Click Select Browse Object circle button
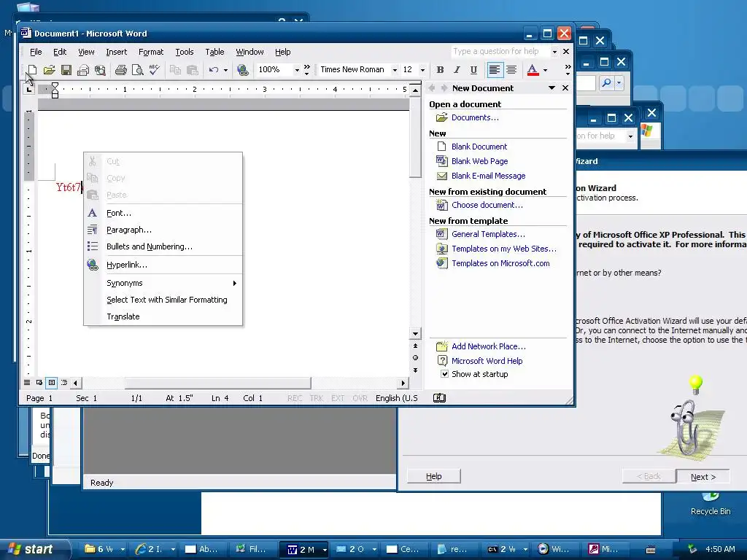747x560 pixels. tap(415, 357)
